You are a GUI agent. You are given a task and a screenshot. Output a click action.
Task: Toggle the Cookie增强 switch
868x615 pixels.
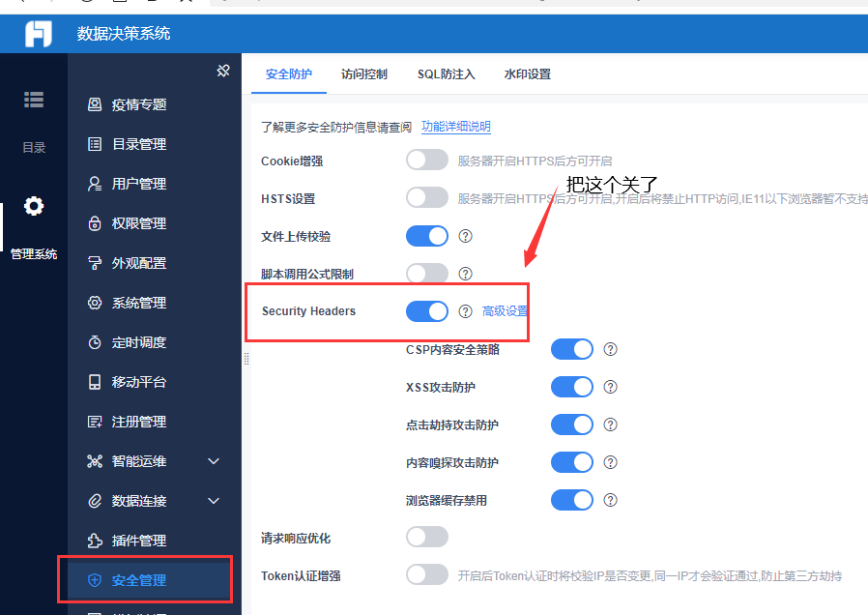[427, 160]
